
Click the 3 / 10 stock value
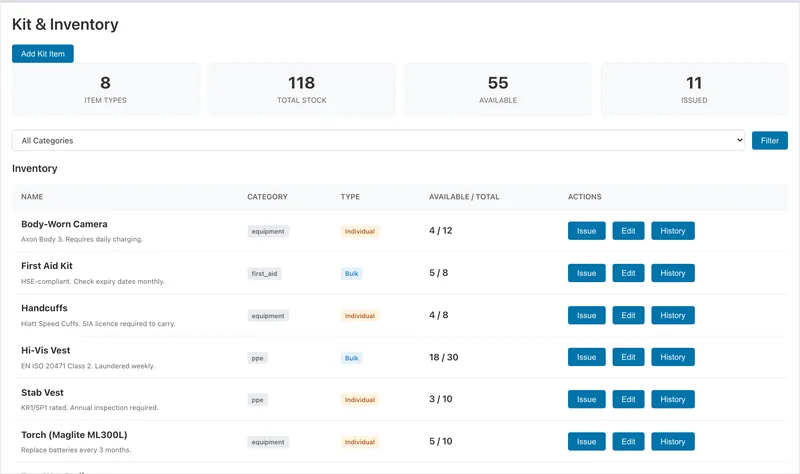(x=441, y=399)
